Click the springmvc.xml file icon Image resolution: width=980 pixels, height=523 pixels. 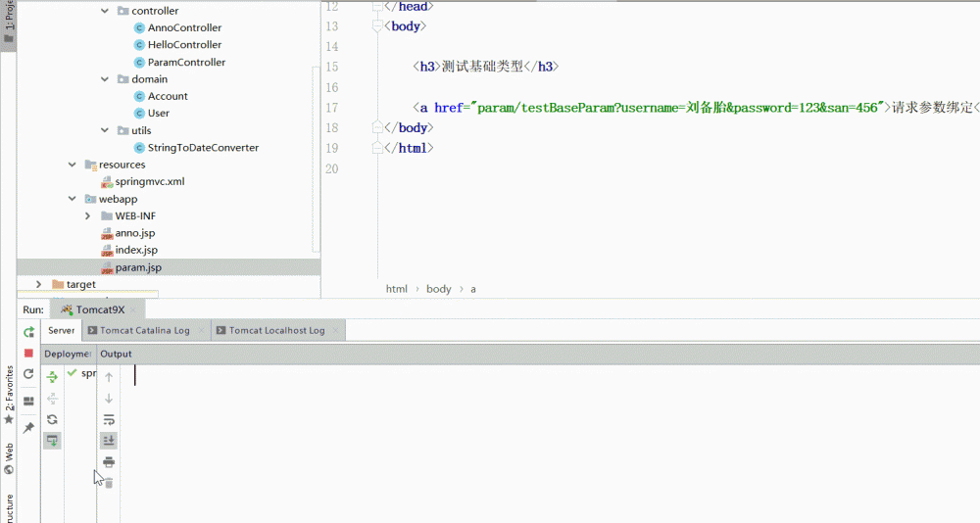(107, 182)
